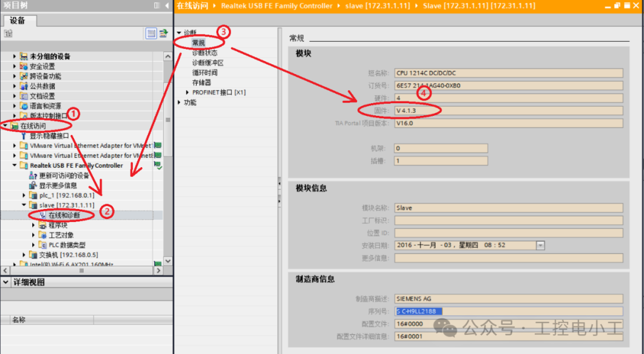Click the 序列号 field
Viewport: 644px width, 354px height.
click(x=509, y=311)
